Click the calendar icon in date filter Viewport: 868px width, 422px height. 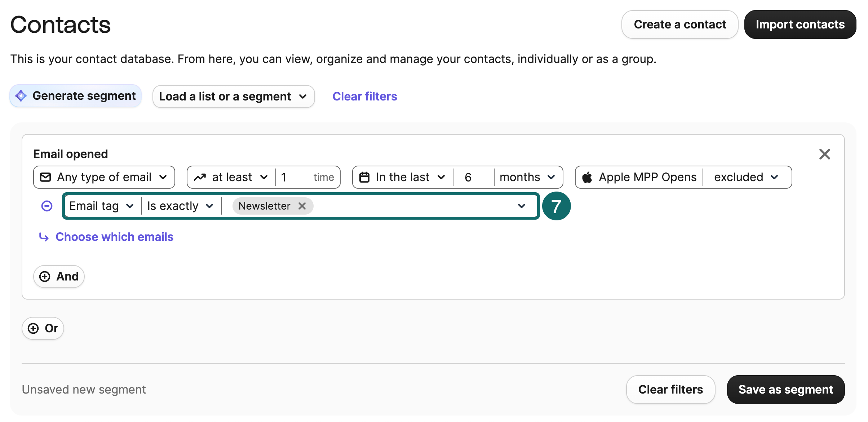coord(364,177)
